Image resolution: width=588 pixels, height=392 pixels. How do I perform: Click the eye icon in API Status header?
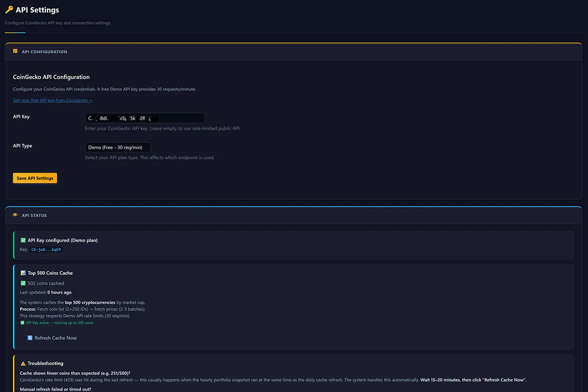(15, 215)
